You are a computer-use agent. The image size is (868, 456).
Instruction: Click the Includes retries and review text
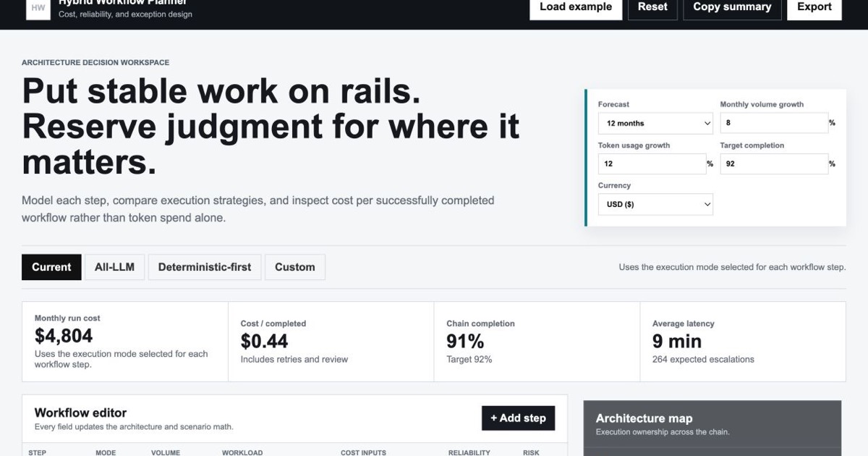pos(294,359)
